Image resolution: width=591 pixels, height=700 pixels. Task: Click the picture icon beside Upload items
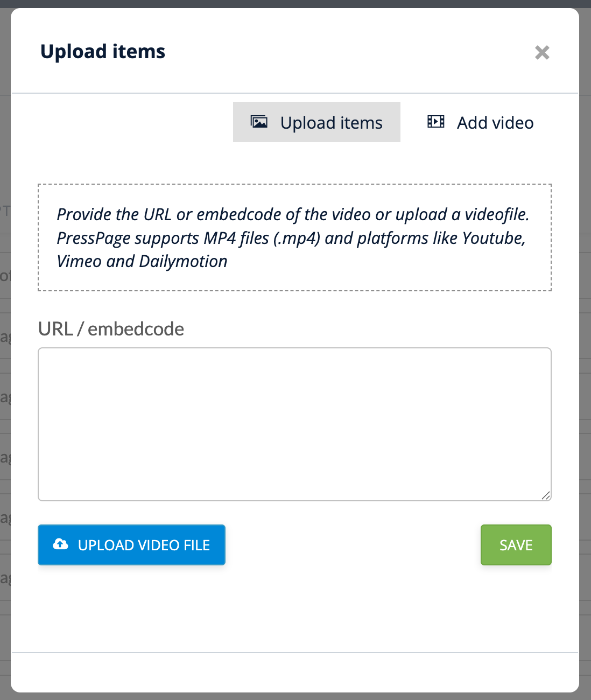tap(259, 122)
